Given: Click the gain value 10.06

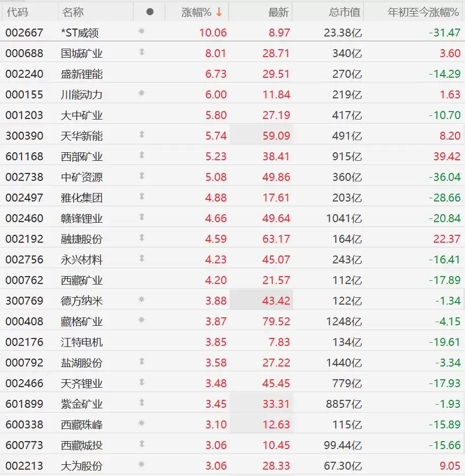Looking at the screenshot, I should tap(213, 32).
